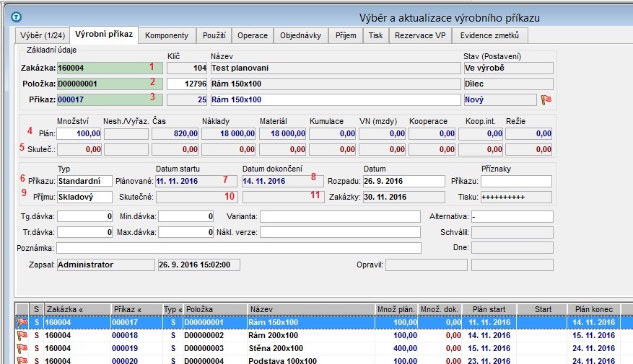Click the Nákl. verze input field
Image resolution: width=633 pixels, height=364 pixels.
(340, 232)
